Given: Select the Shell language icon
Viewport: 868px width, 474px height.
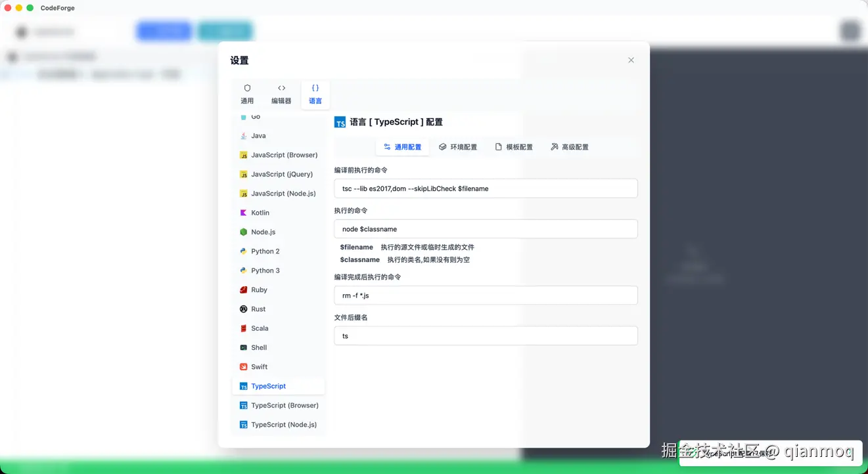Looking at the screenshot, I should [244, 347].
